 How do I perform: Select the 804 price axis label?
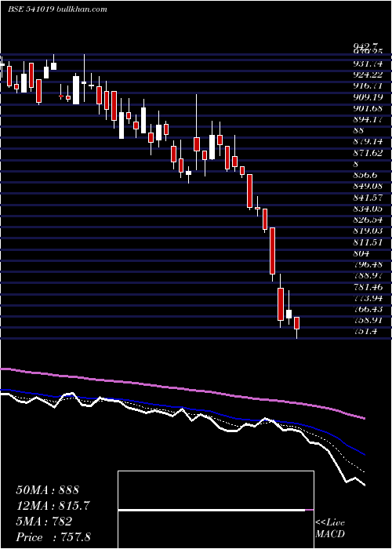361,253
